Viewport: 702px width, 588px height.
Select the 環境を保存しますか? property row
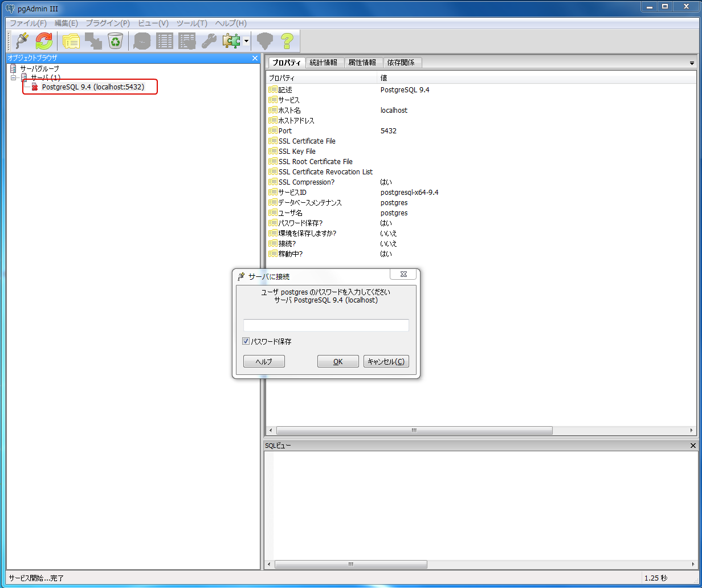[x=481, y=234]
